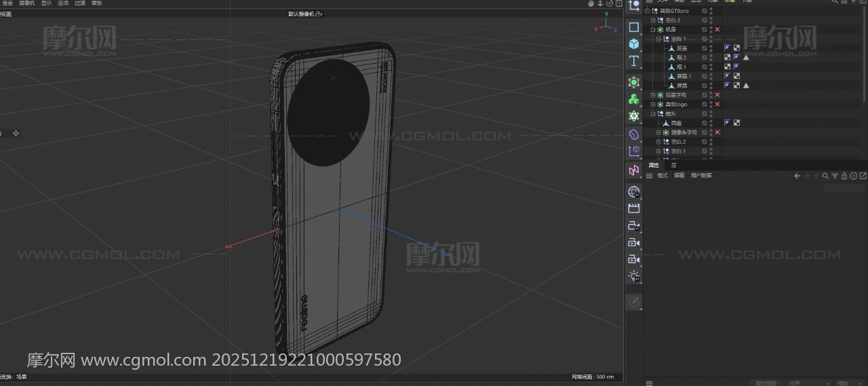Expand the 真我logo tree node

pos(653,104)
